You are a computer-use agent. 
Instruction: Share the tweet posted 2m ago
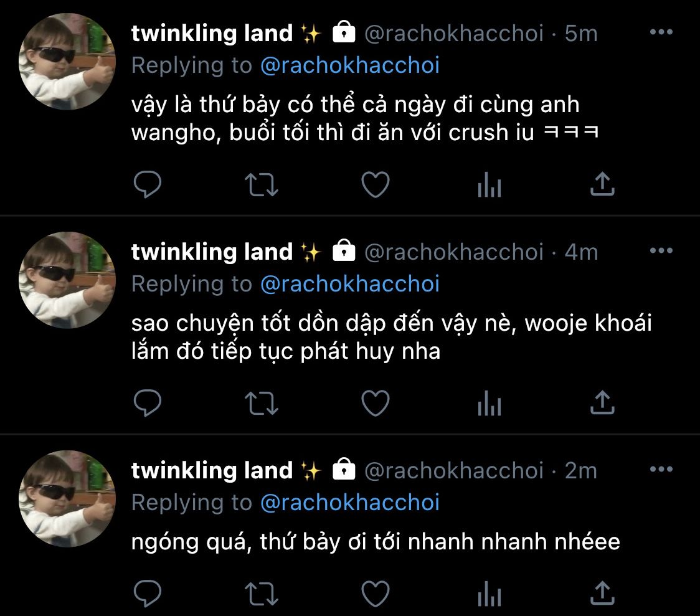(603, 593)
